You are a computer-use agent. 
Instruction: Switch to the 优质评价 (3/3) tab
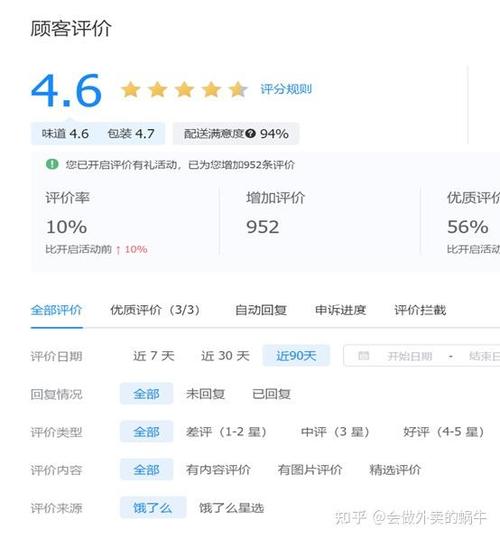coord(155,310)
